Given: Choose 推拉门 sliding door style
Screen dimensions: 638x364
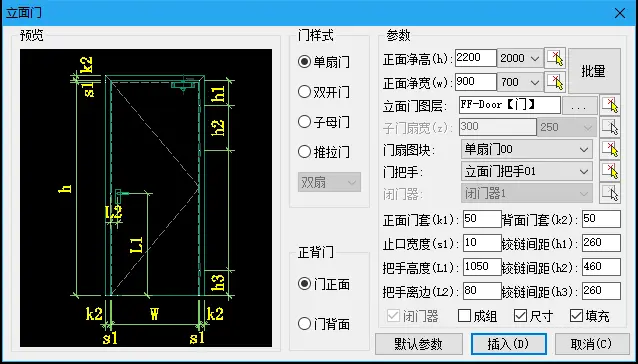Looking at the screenshot, I should pos(324,152).
